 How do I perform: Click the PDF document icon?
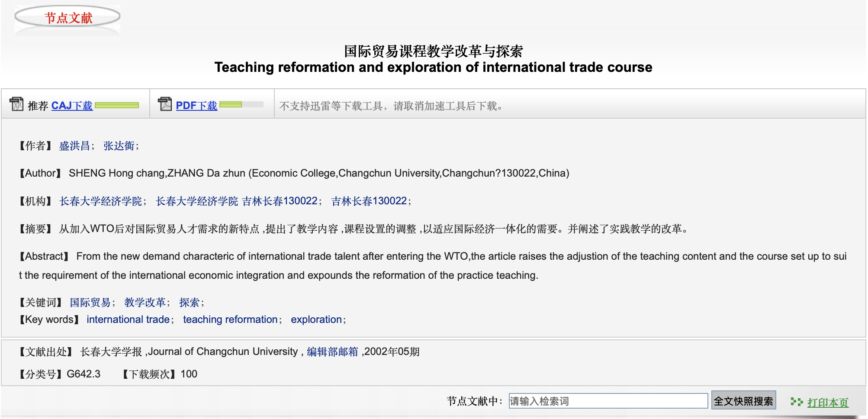[x=165, y=104]
